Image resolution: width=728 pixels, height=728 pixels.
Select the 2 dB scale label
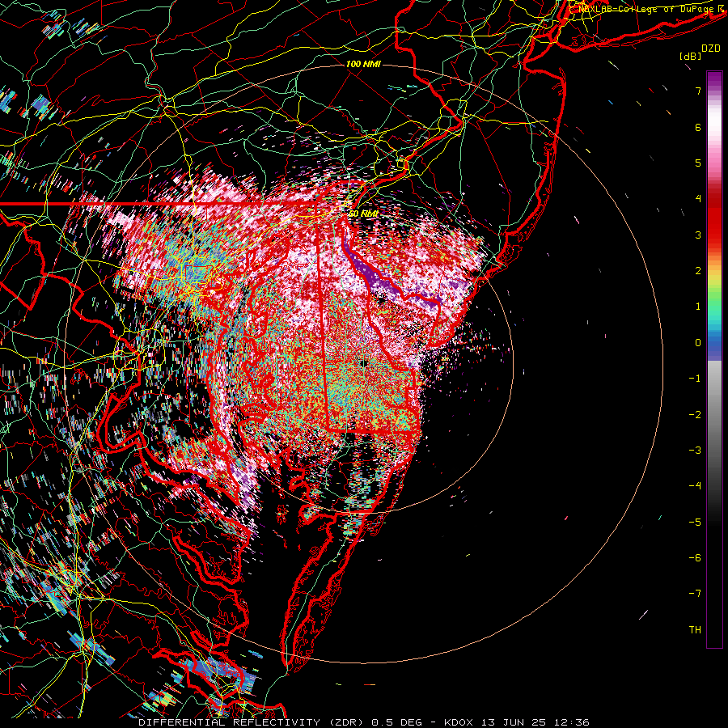(x=698, y=271)
